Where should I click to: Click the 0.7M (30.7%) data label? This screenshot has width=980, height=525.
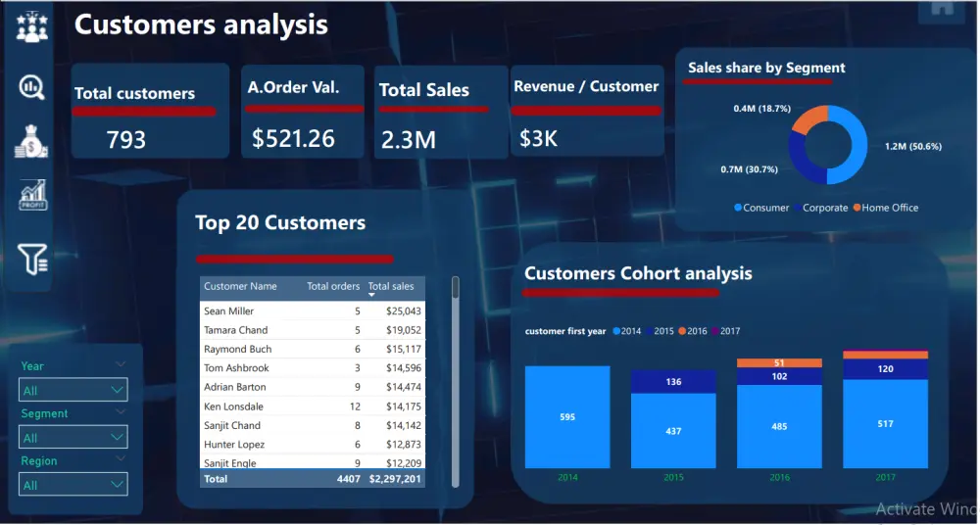[749, 169]
